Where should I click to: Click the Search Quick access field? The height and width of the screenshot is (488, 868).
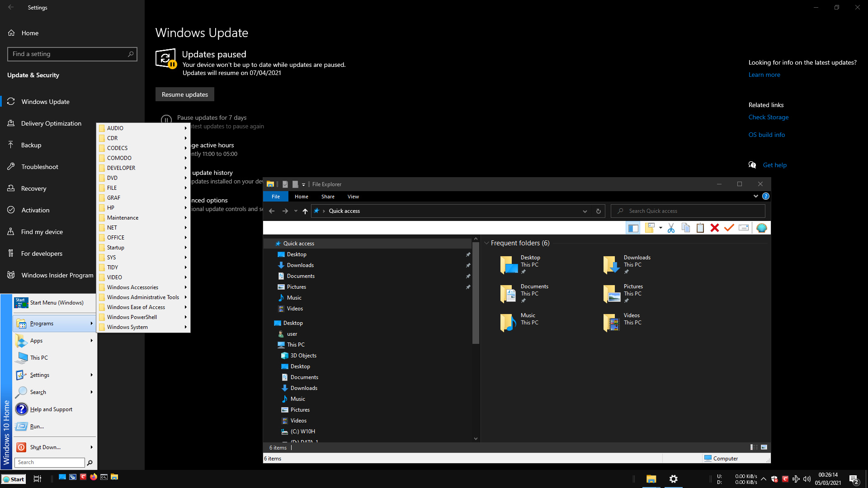pos(688,211)
